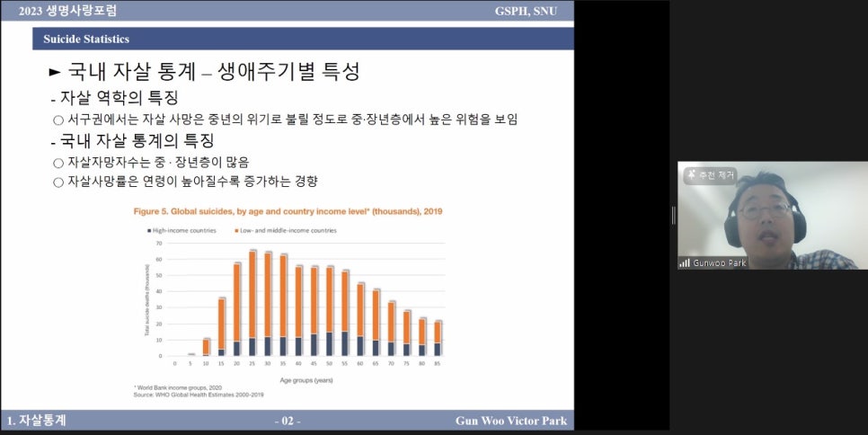Click the Gun Woo Victor Park footer name
The width and height of the screenshot is (868, 435).
click(x=510, y=422)
